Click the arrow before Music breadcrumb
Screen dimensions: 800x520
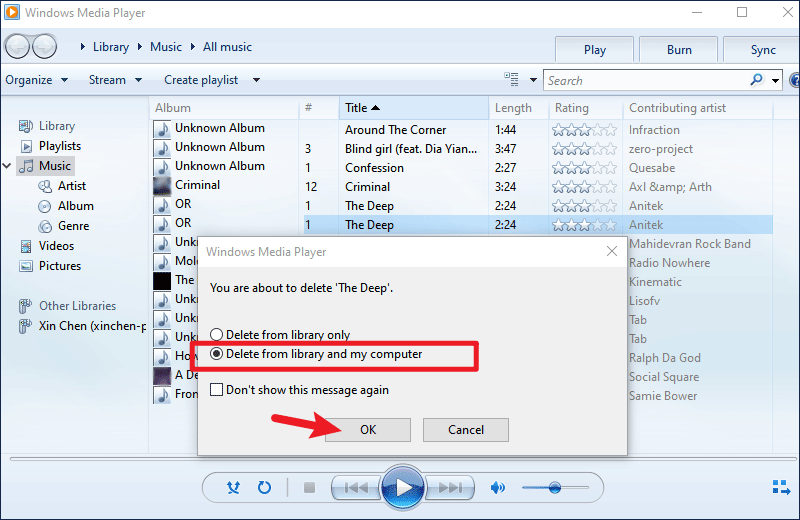(140, 47)
